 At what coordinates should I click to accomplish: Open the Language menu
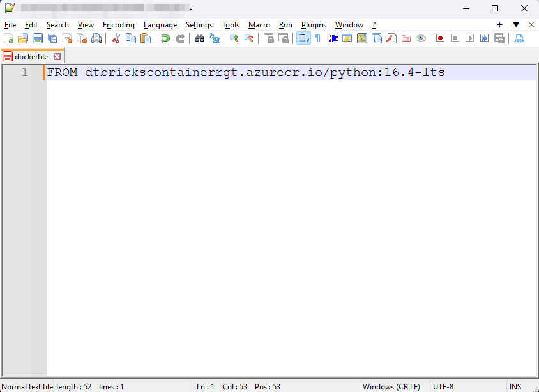(160, 25)
